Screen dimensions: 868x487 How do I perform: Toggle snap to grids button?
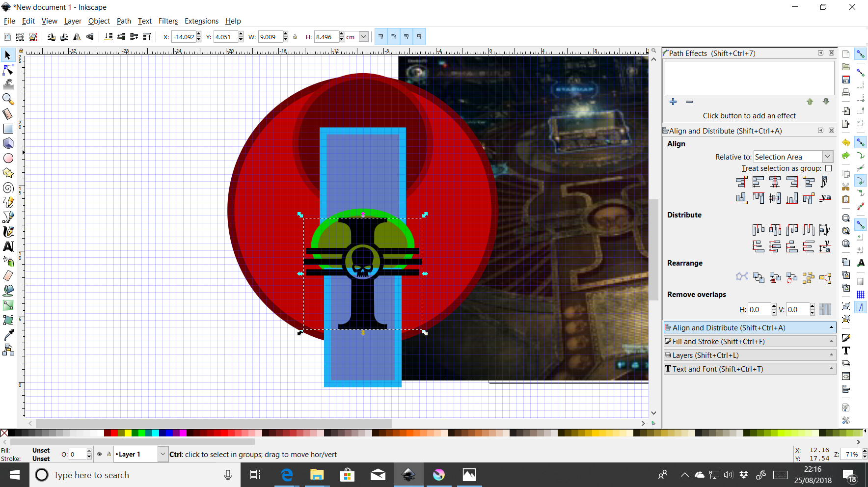click(x=860, y=295)
